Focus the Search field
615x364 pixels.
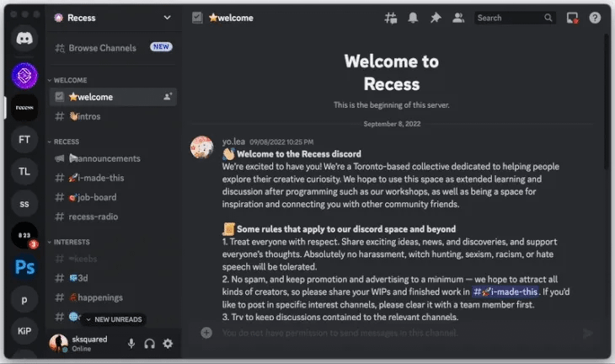[515, 18]
